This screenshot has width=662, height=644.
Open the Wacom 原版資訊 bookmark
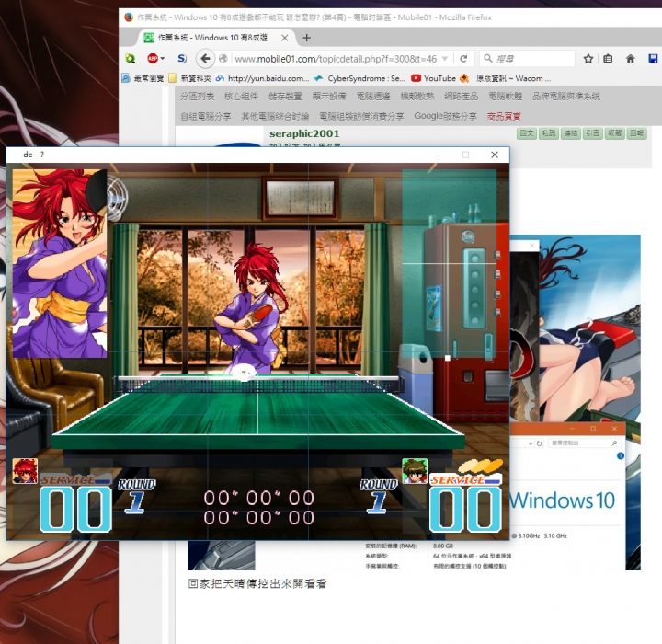(x=506, y=78)
